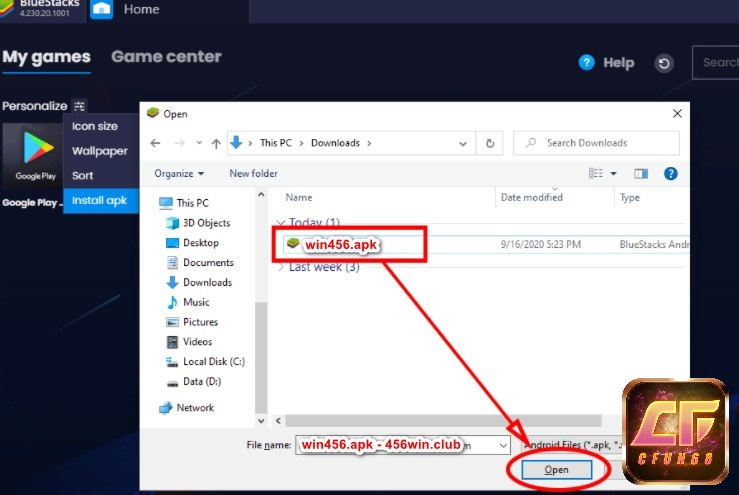Go back with the dialog's Back arrow
739x495 pixels.
(156, 143)
